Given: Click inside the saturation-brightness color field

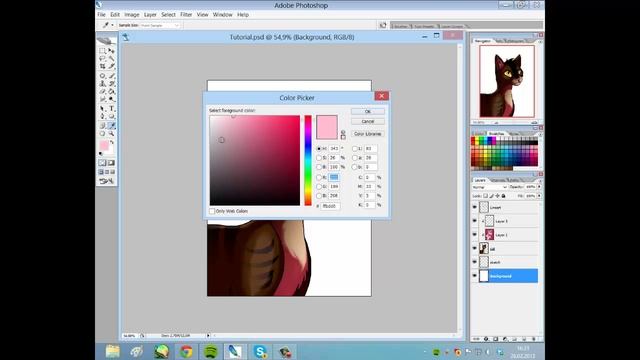Looking at the screenshot, I should (x=255, y=160).
